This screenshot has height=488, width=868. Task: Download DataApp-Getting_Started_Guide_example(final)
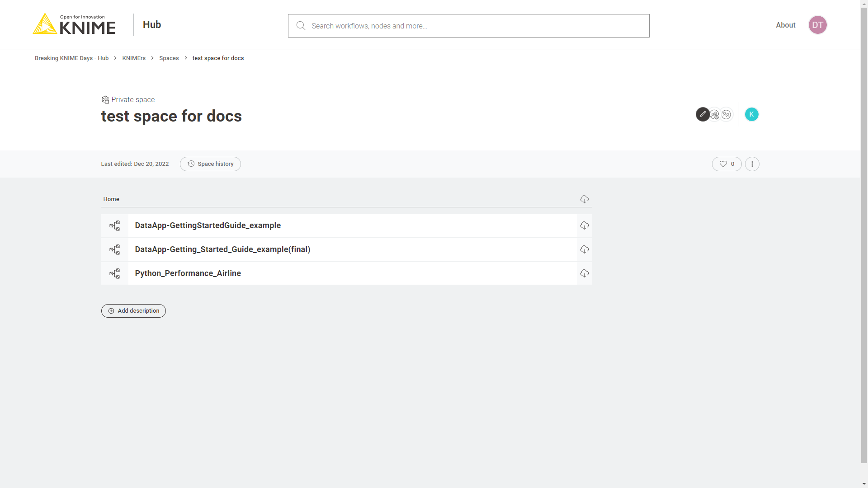[584, 249]
